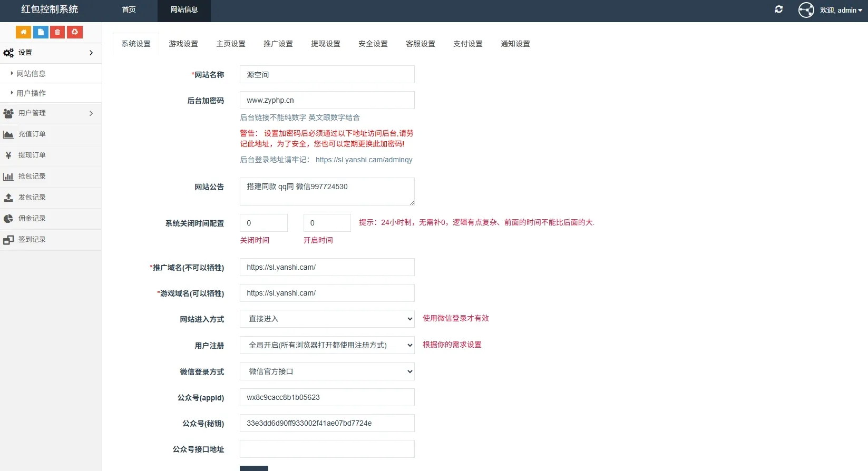Click the red 提示: 24小时制 hint text
Screen dimensions: 868x471
point(477,222)
